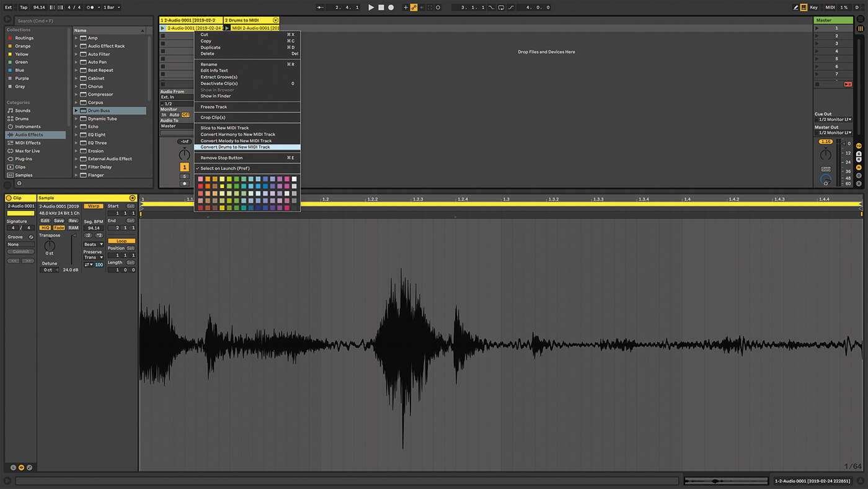
Task: Toggle the Warp switch in Sample box
Action: tap(93, 206)
